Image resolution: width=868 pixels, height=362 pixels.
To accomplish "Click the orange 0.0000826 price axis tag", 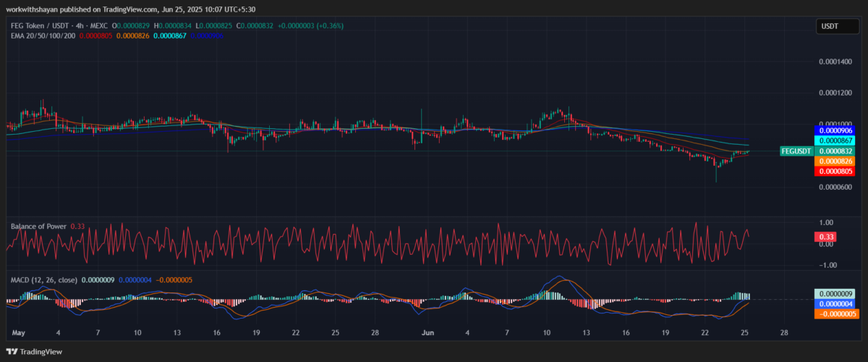I will (835, 161).
